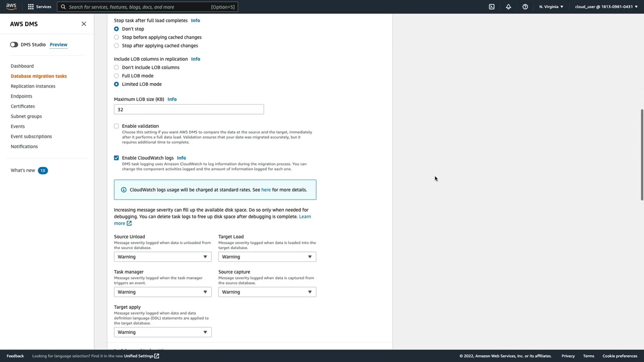Screen dimensions: 644x362
Task: Open Event subscriptions page
Action: pyautogui.click(x=31, y=136)
